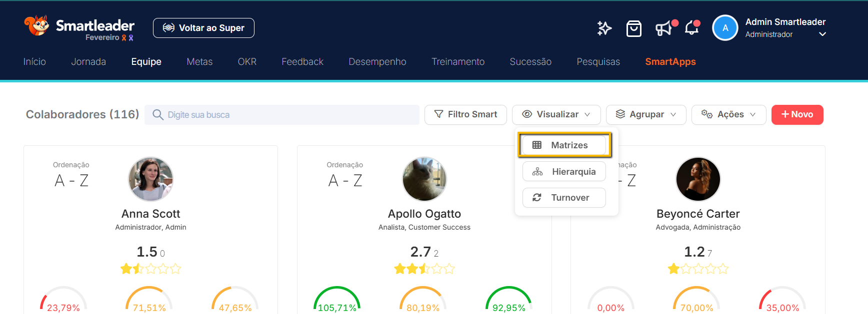Click Anna Scott's 47,65% gauge
The height and width of the screenshot is (314, 868).
pyautogui.click(x=235, y=300)
